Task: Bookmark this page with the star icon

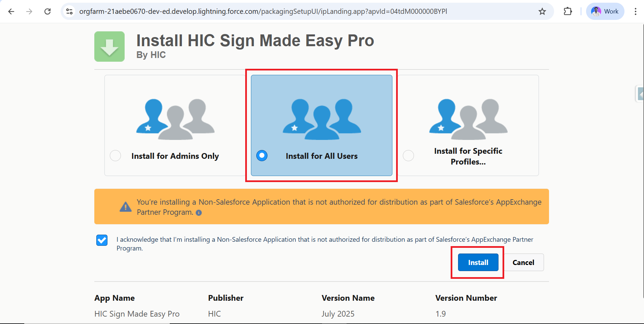Action: (x=542, y=11)
